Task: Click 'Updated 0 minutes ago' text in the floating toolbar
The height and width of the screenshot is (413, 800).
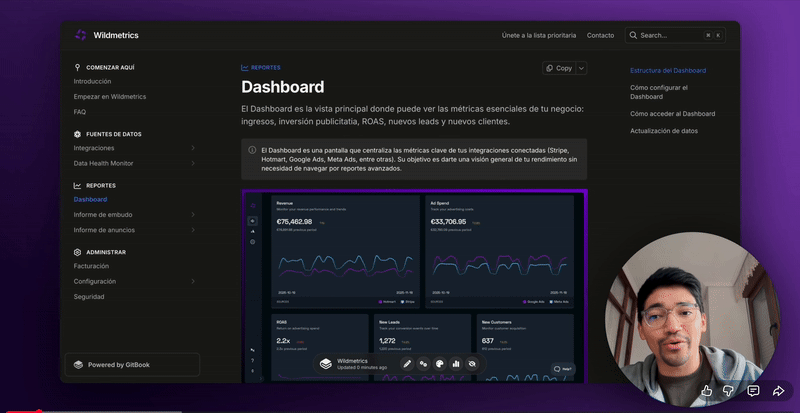Action: 362,368
